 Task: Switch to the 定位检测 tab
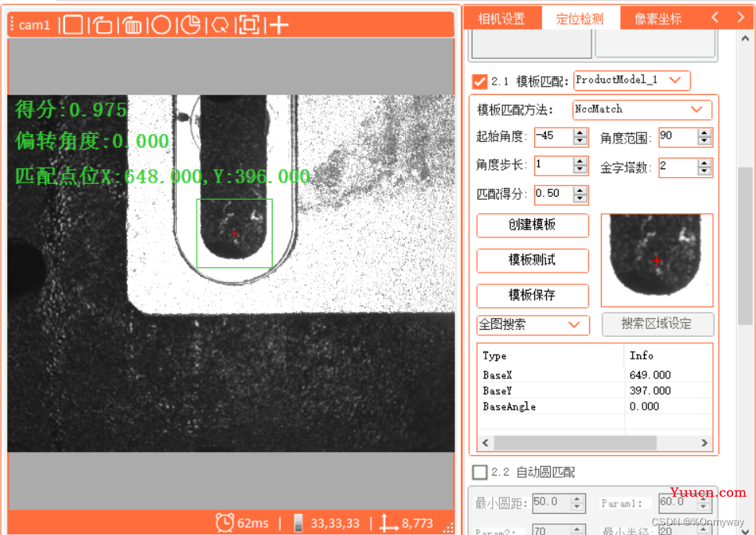click(x=580, y=18)
